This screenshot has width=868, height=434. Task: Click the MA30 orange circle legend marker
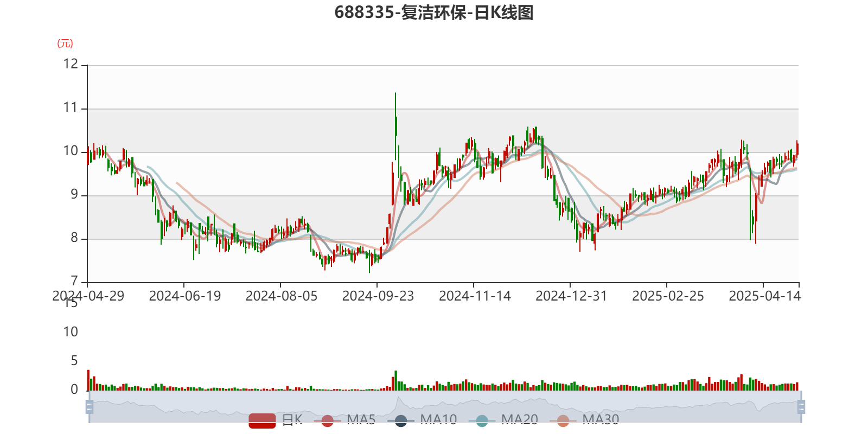[x=563, y=421]
